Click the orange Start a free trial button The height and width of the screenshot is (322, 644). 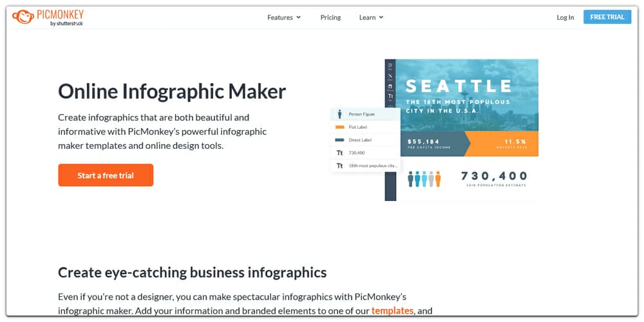(106, 175)
